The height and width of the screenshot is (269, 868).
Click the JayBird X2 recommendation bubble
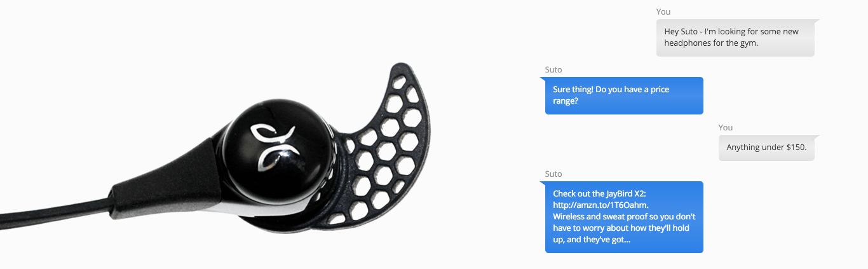point(624,217)
